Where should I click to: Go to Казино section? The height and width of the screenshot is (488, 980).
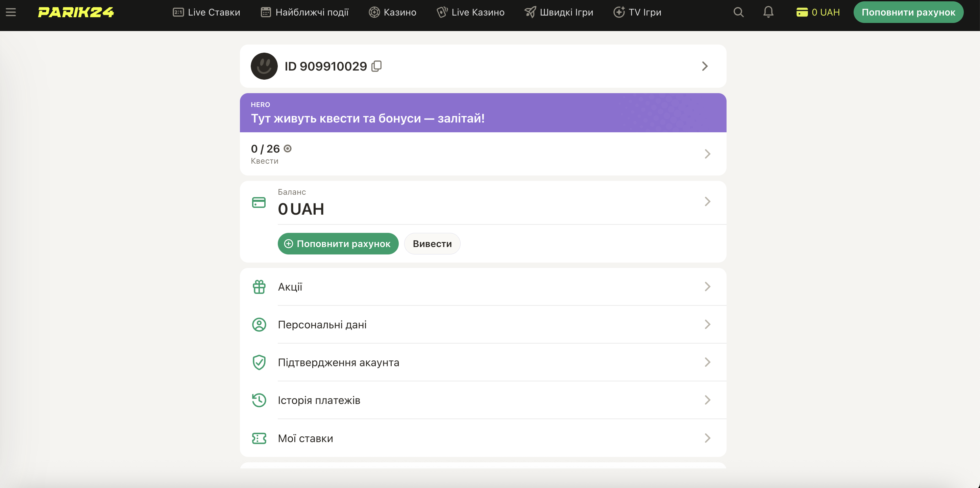click(393, 12)
